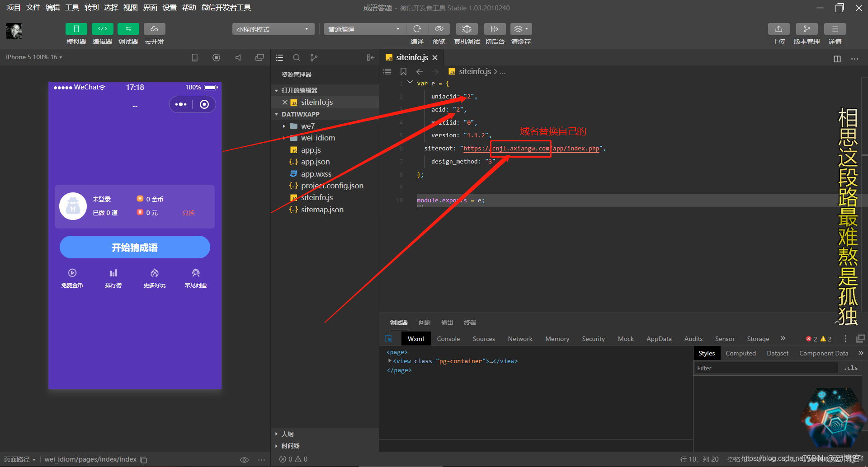Viewport: 868px width, 467px height.
Task: Show more debugger tabs chevron
Action: coord(783,338)
